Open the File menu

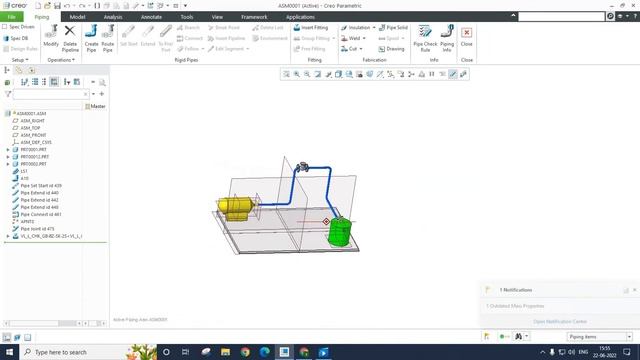point(11,17)
